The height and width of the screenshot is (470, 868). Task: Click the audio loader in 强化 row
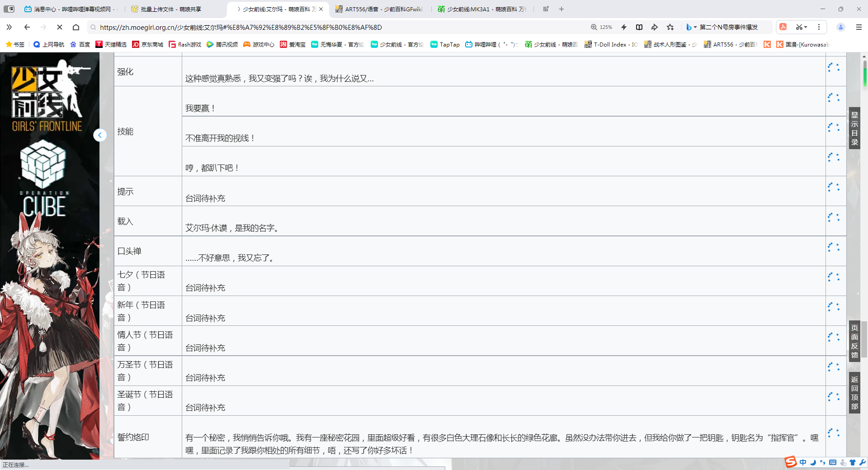(834, 67)
